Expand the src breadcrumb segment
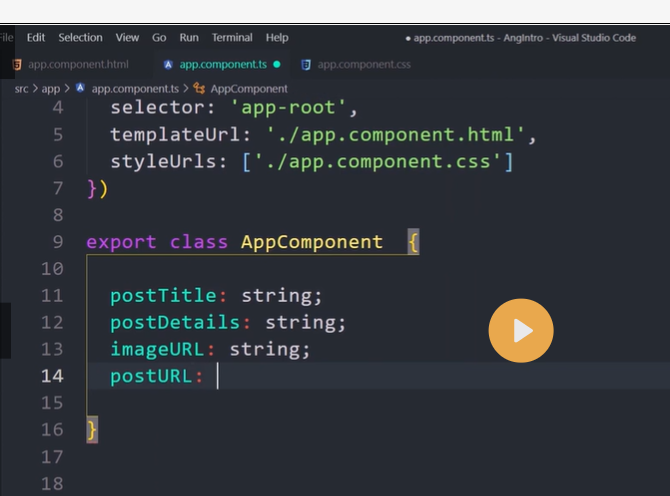Viewport: 670px width, 496px height. coord(21,88)
